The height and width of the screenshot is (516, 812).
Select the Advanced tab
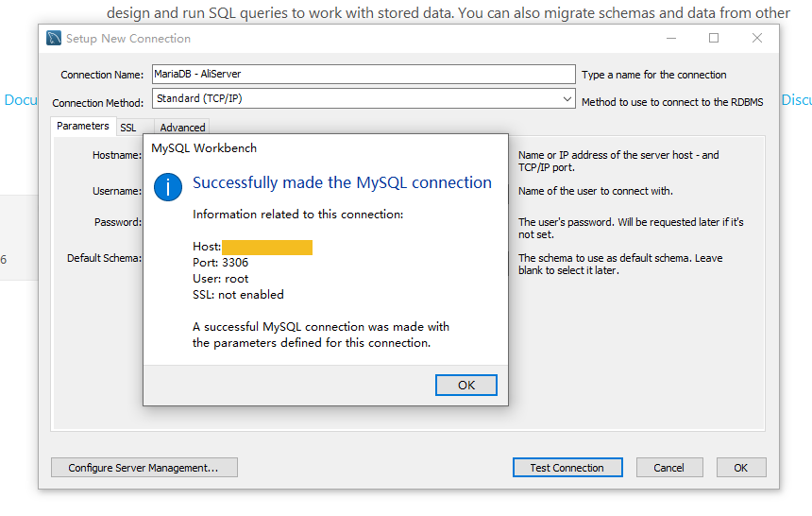coord(182,128)
